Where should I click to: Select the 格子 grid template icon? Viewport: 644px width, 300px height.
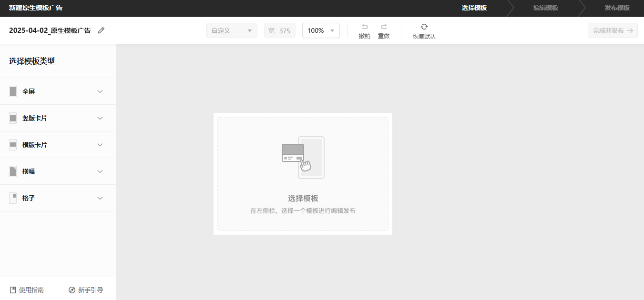(13, 198)
